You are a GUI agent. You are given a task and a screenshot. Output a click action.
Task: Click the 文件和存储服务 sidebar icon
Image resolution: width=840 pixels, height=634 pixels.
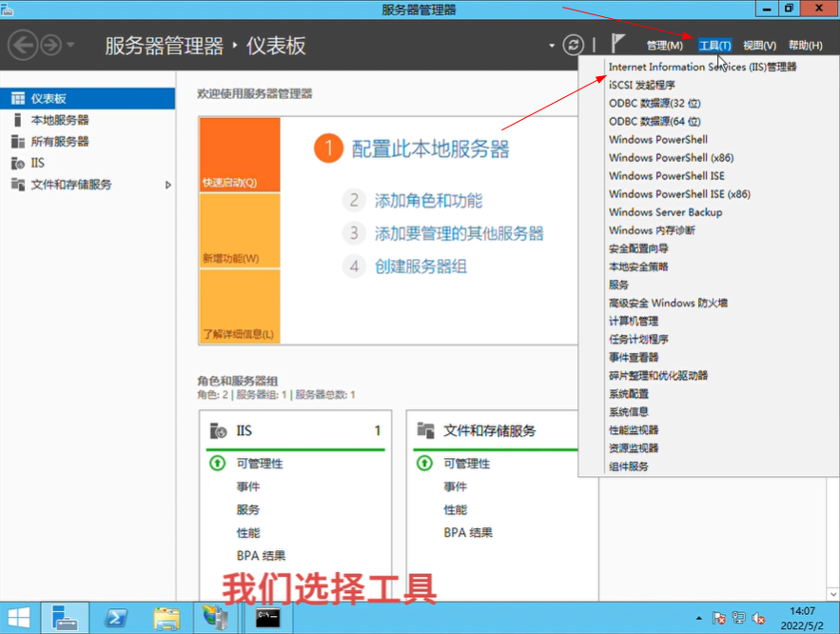pyautogui.click(x=18, y=185)
